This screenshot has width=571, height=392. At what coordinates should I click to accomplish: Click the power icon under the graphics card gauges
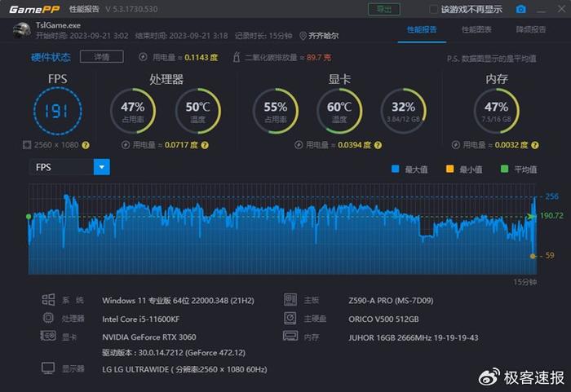(x=299, y=145)
